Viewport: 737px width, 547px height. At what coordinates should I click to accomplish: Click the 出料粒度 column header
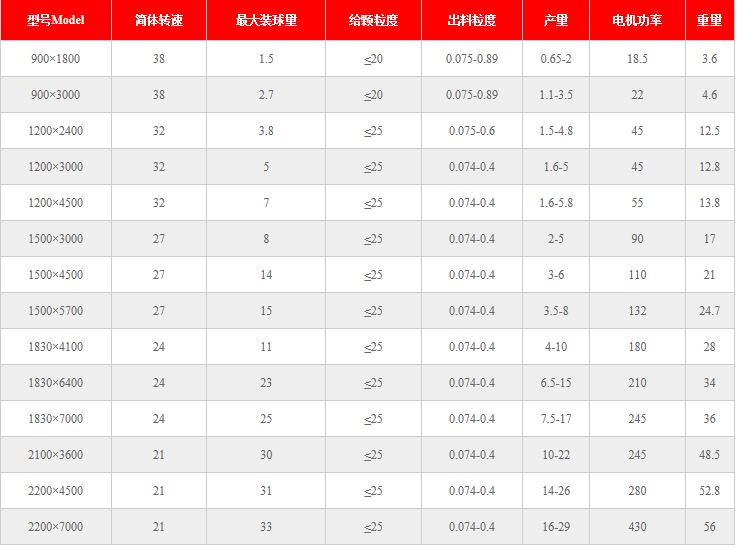point(472,21)
